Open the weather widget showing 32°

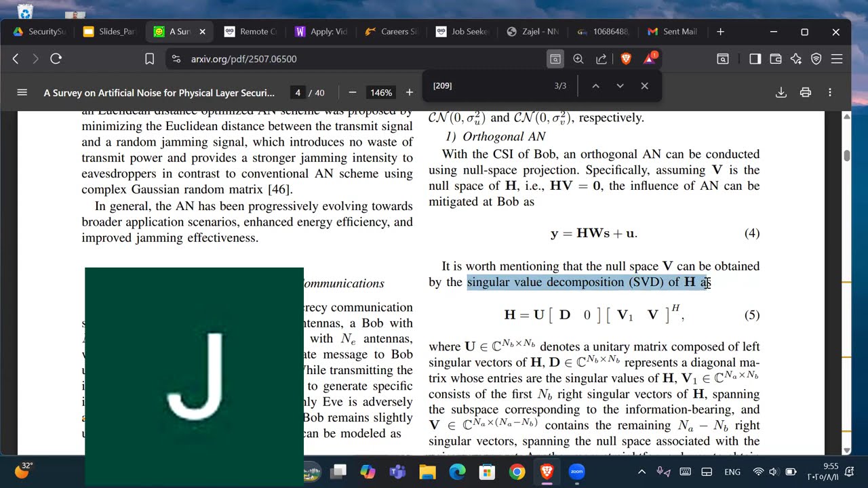22,470
